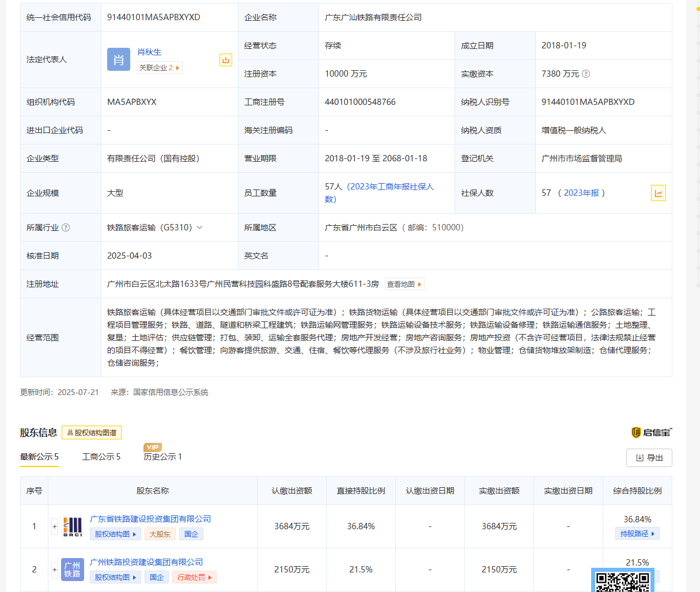Viewport: 700px width, 592px height.
Task: Click the 组织机构代码 value MA5APBXYX
Action: (x=132, y=102)
